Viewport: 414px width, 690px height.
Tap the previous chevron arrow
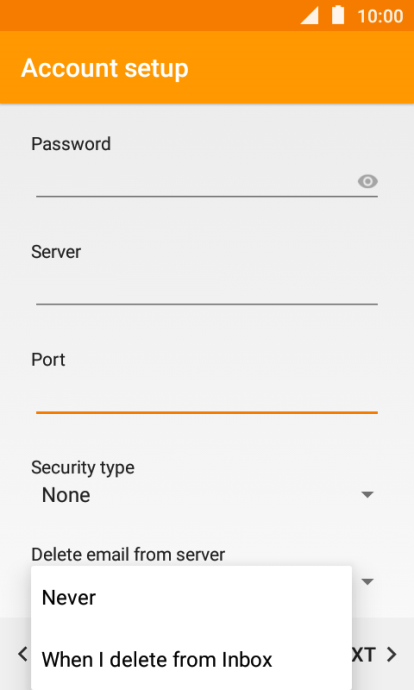coord(22,654)
